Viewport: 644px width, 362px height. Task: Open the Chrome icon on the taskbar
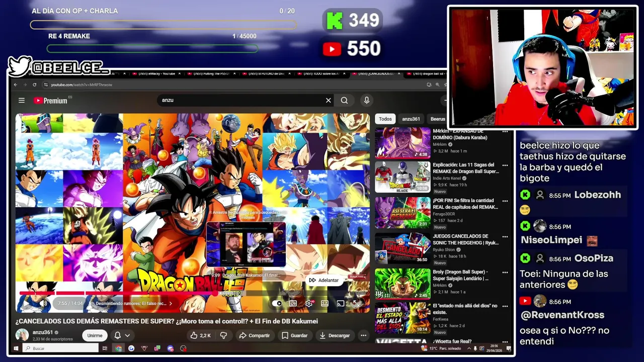(x=118, y=348)
